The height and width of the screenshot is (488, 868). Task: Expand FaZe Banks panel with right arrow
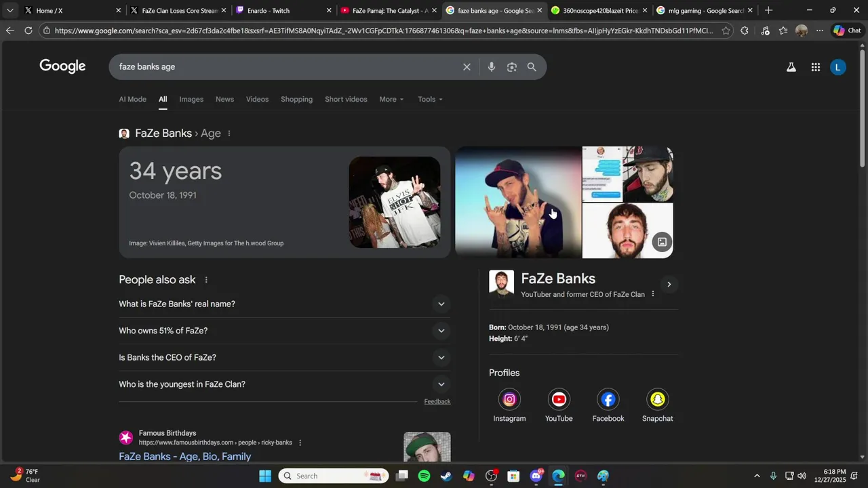[669, 285]
